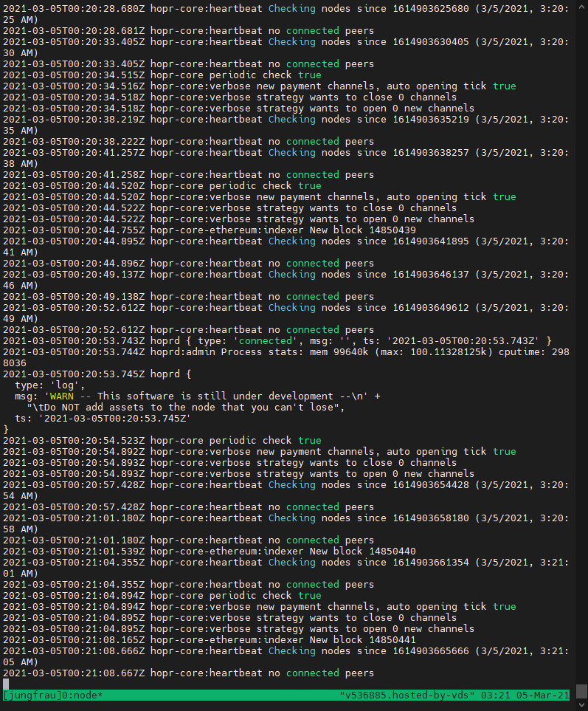Screen dimensions: 588x711
Task: Click the epoch value 1614903665666
Action: coord(431,650)
